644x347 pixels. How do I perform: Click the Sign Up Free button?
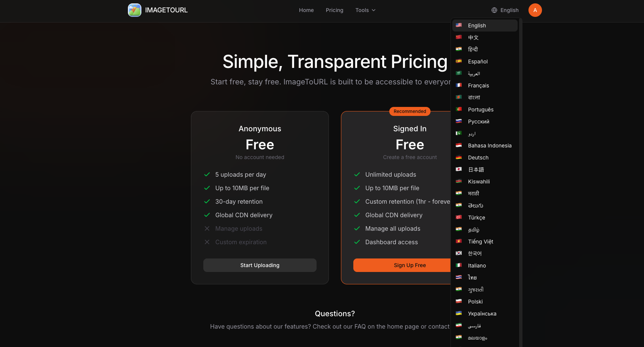tap(402, 265)
